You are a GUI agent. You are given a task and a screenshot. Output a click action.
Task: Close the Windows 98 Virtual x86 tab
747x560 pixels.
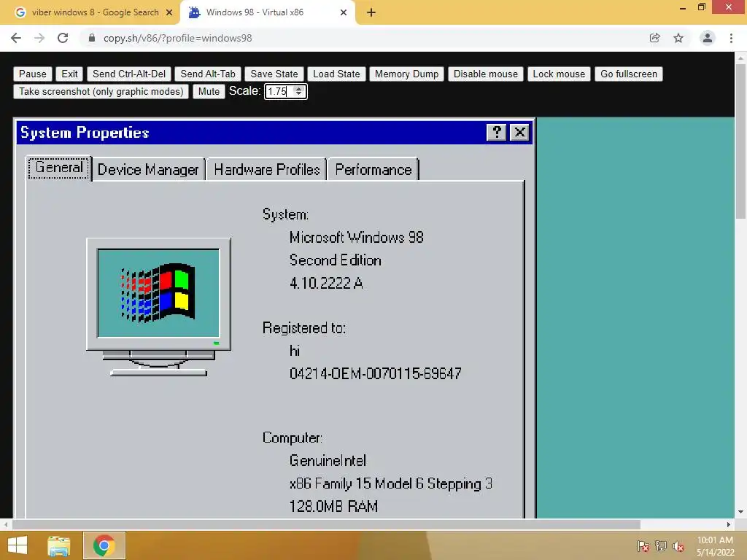tap(344, 13)
